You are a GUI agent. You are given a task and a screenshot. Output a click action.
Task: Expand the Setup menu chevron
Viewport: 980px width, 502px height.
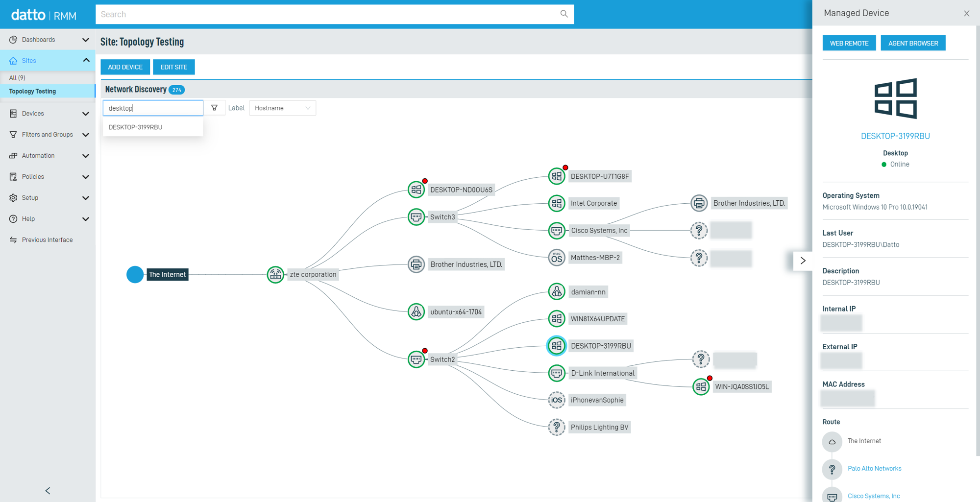coord(86,198)
